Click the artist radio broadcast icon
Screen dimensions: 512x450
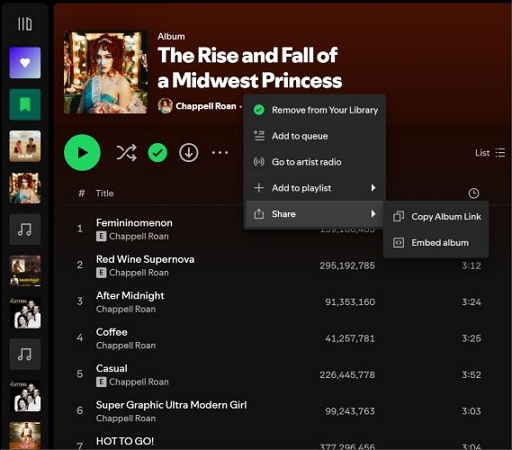tap(259, 162)
